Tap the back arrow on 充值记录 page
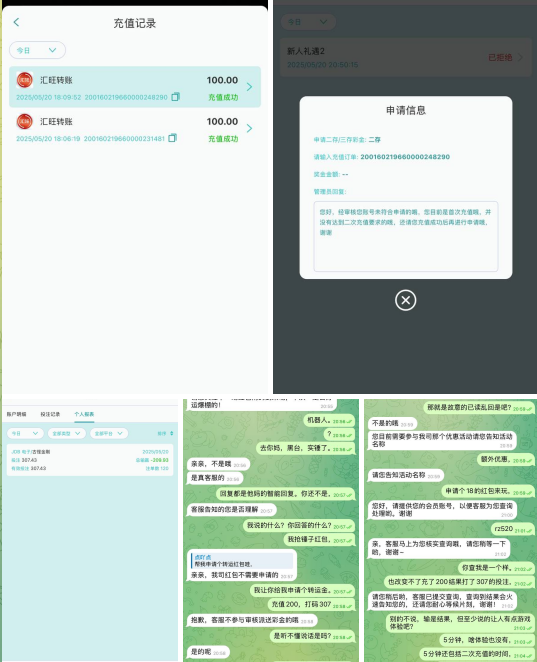Viewport: 537px width, 662px height. [16, 22]
